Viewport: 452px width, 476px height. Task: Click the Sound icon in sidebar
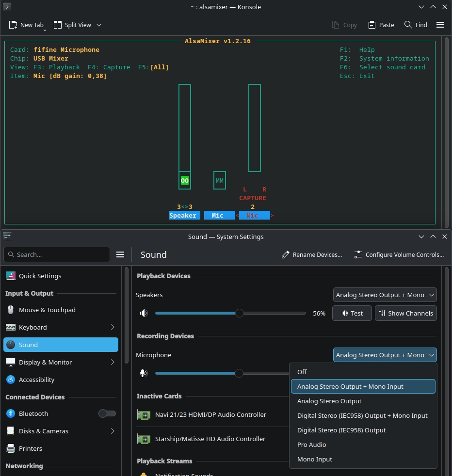(11, 345)
